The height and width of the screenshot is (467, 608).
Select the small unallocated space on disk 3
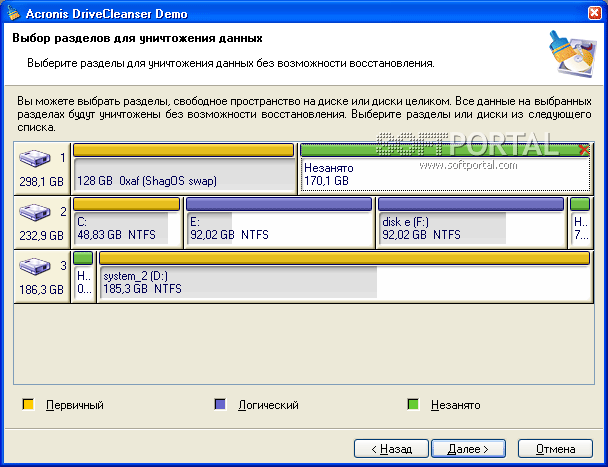(x=83, y=277)
